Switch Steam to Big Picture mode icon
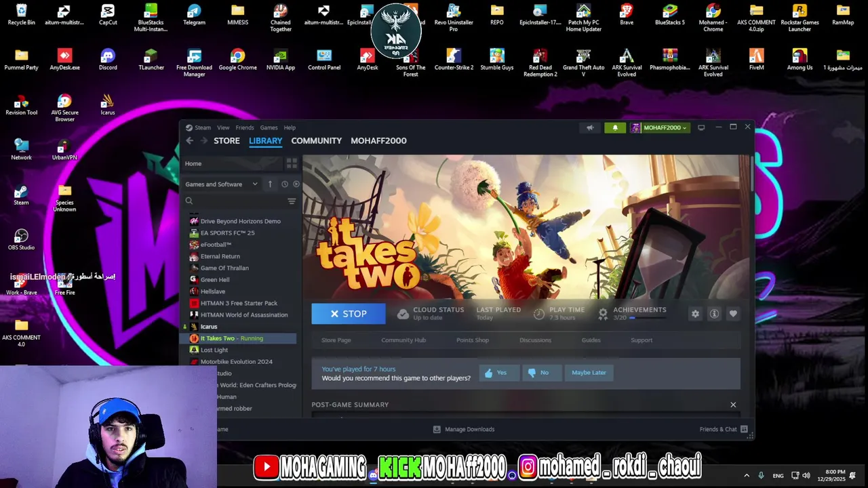This screenshot has height=488, width=868. pos(701,127)
